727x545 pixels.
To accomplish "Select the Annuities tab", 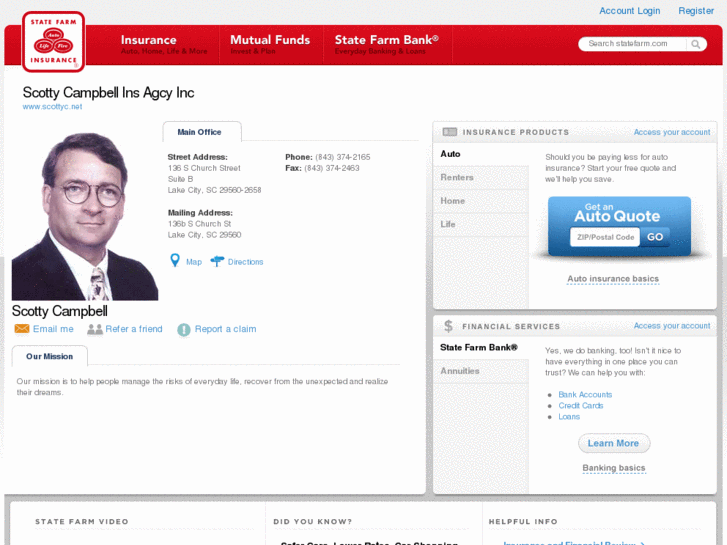I will 460,371.
